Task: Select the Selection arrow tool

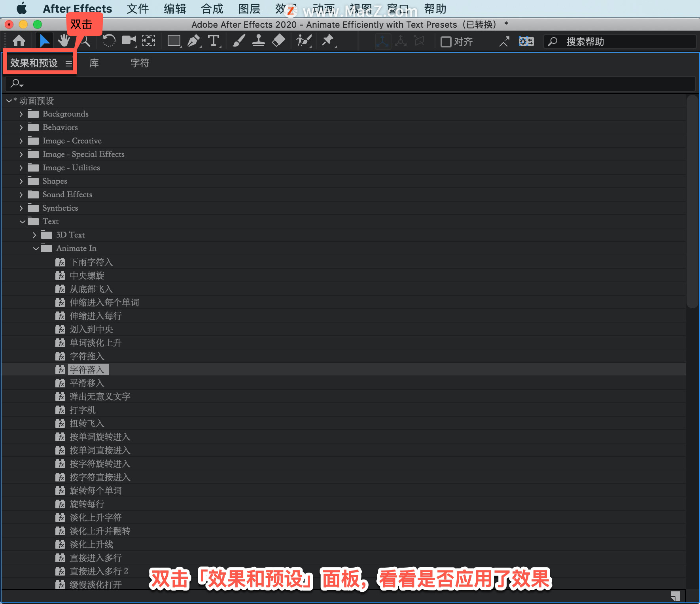Action: coord(44,41)
